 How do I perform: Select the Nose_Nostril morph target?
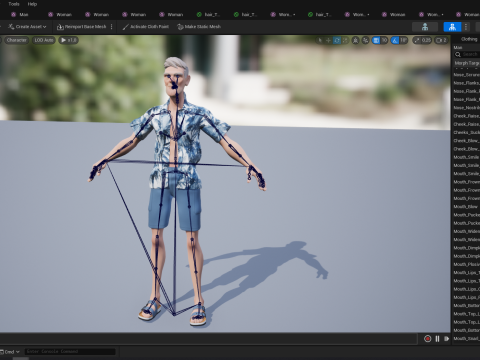pyautogui.click(x=466, y=108)
